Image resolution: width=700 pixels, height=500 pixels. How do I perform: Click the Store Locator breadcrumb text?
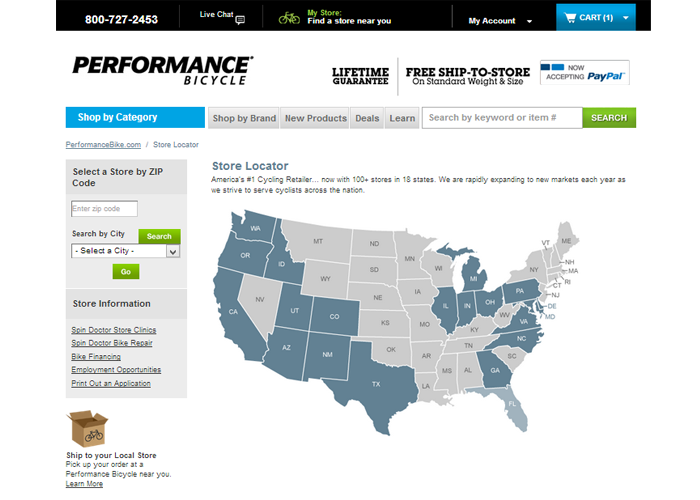(176, 145)
